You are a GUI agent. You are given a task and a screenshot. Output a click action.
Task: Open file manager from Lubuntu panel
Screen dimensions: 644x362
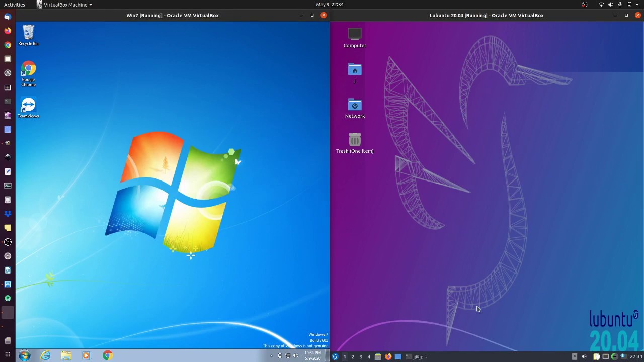[378, 356]
